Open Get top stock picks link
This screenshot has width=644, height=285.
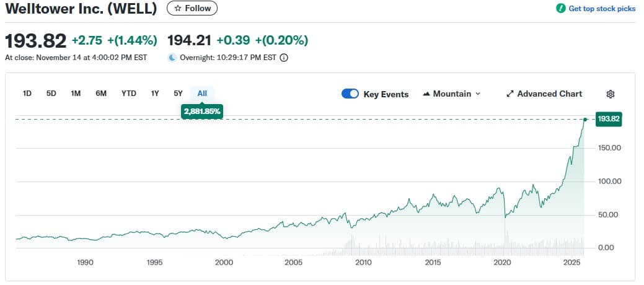602,9
